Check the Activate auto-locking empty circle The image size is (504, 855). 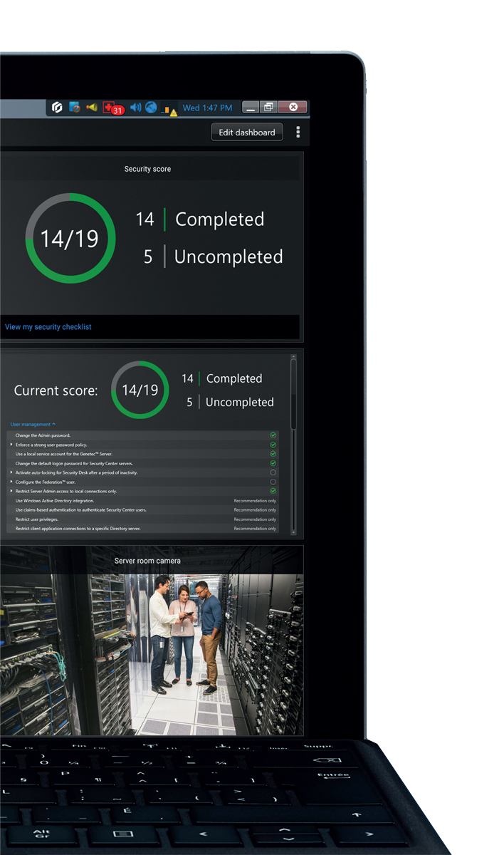273,472
